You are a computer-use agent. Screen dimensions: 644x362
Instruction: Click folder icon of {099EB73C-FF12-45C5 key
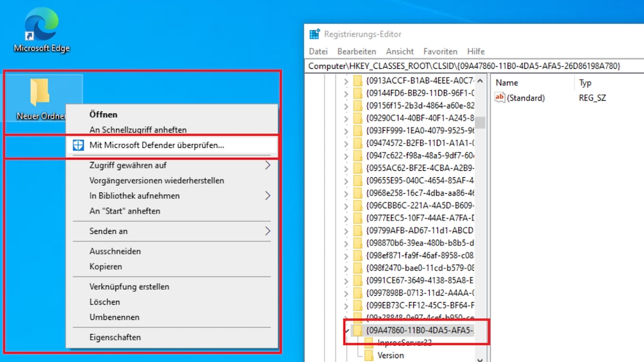tap(358, 305)
